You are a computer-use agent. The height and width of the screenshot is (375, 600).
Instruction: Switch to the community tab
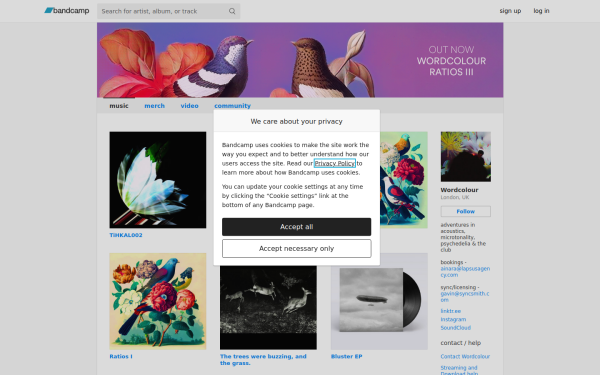click(x=232, y=106)
